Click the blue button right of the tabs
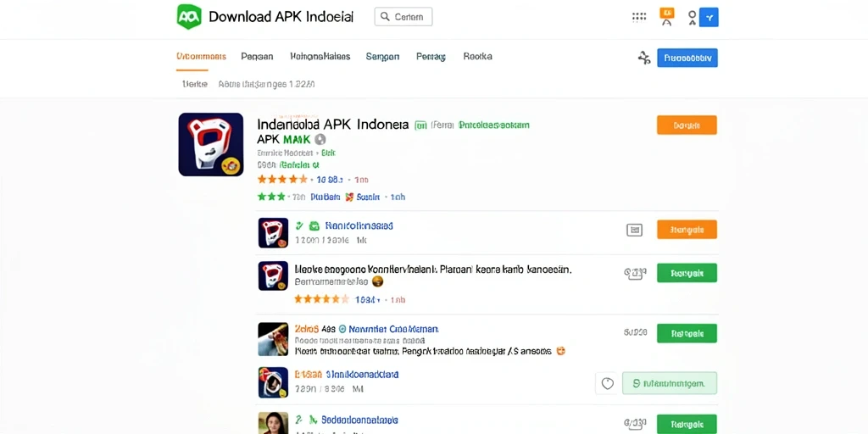Screen dimensions: 868x434 tap(687, 58)
